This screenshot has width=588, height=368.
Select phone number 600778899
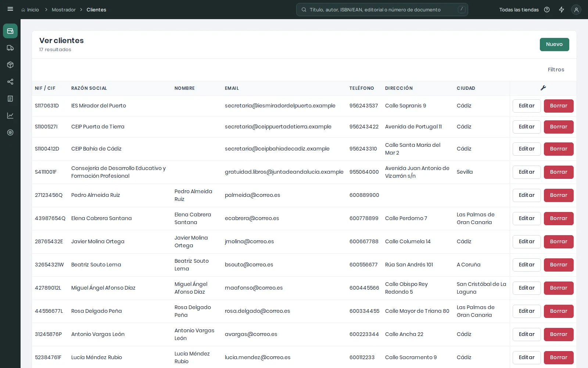pos(364,218)
